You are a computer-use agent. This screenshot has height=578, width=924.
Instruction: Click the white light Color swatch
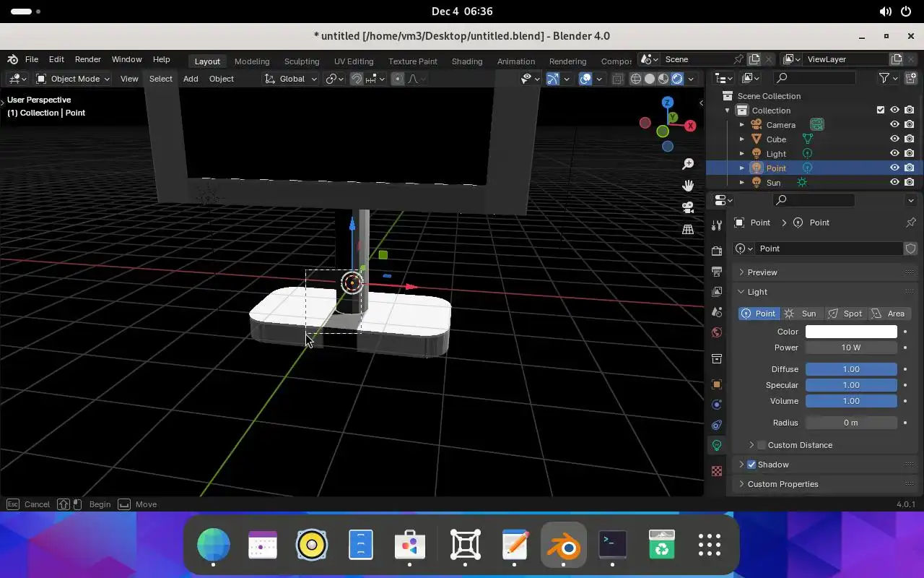tap(851, 332)
